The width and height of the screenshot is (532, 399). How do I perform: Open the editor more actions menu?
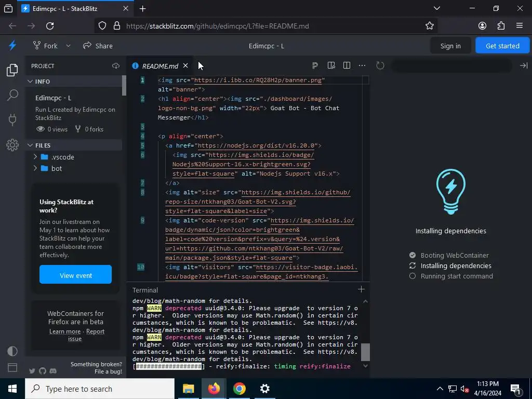pyautogui.click(x=362, y=65)
